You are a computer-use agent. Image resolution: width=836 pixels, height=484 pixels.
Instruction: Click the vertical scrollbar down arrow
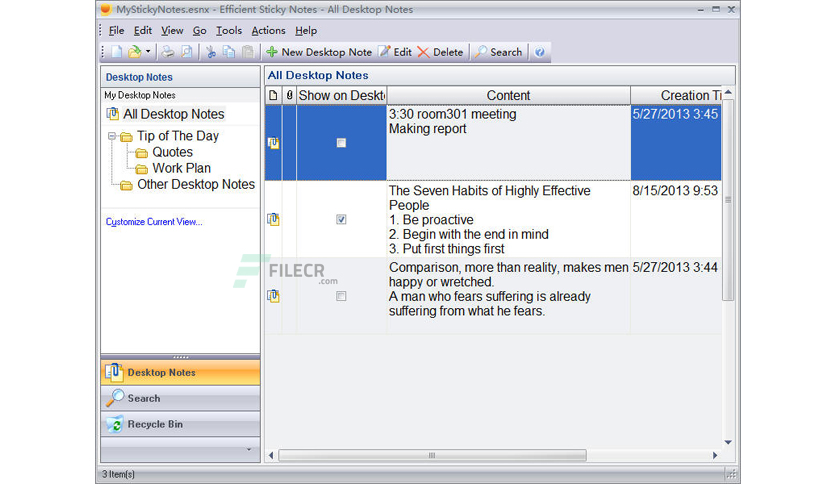tap(728, 442)
